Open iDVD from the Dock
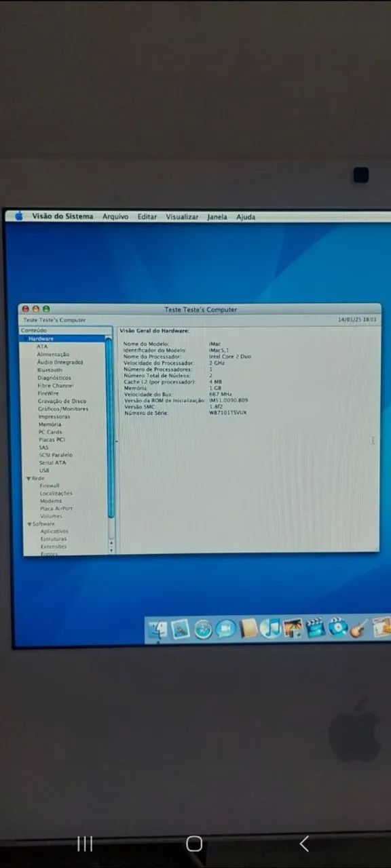This screenshot has width=391, height=868. (337, 627)
